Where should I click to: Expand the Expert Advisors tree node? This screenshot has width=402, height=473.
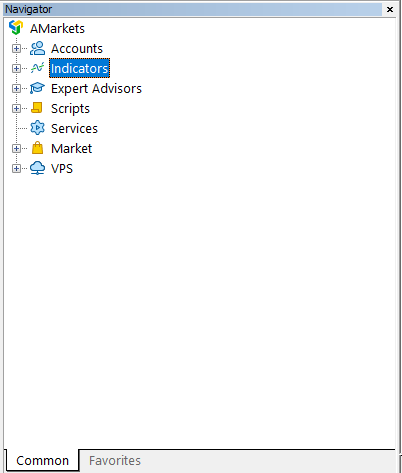[16, 89]
